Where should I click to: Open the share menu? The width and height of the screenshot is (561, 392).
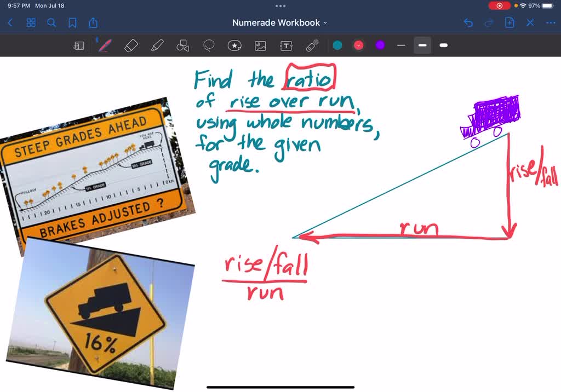point(93,23)
